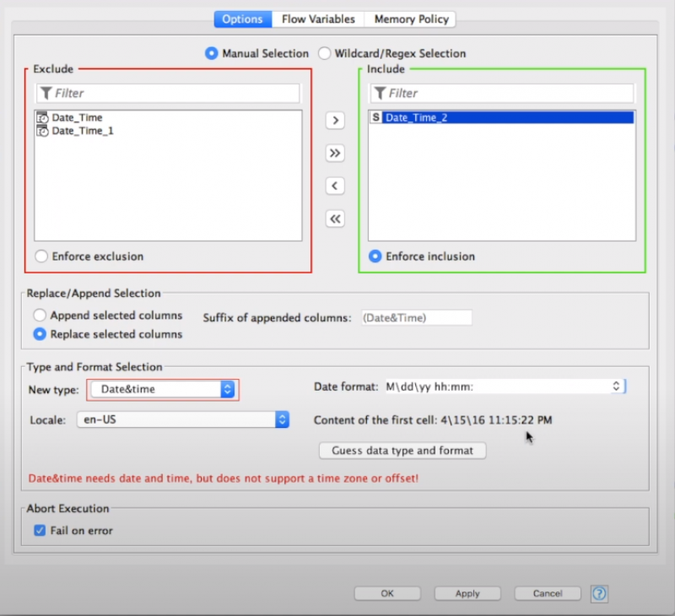Expand the Locale en-US dropdown
The height and width of the screenshot is (616, 675).
[x=282, y=419]
